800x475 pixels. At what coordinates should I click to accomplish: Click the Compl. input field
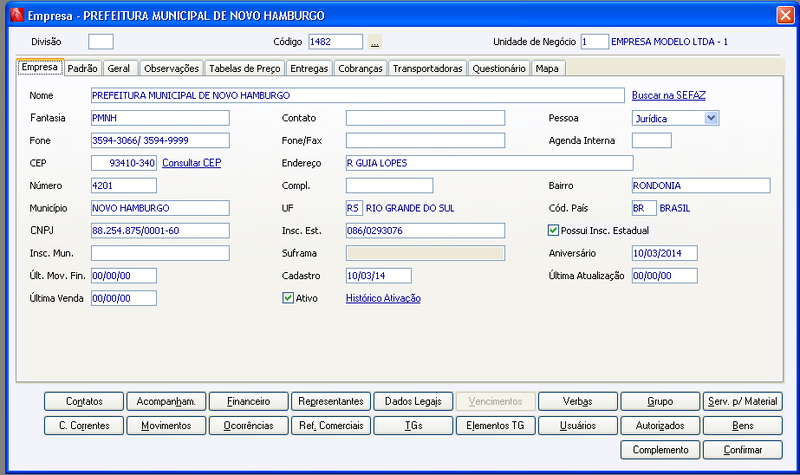point(389,185)
